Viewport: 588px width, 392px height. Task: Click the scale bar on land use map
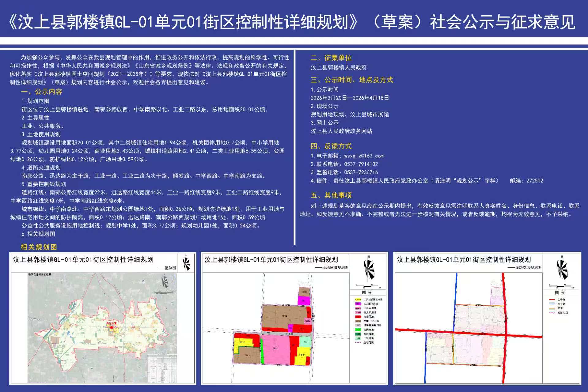(368, 286)
